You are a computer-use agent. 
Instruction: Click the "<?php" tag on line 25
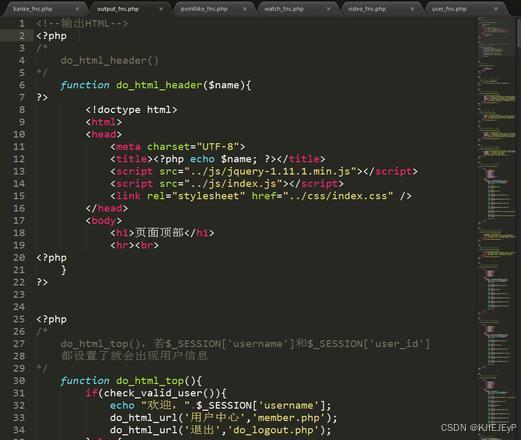click(x=52, y=319)
